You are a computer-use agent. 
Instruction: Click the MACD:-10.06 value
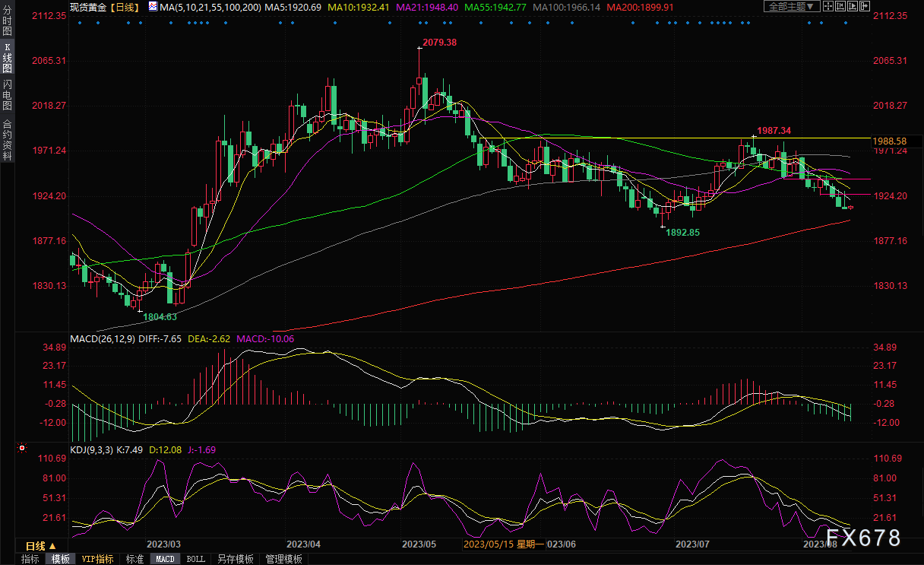(266, 338)
